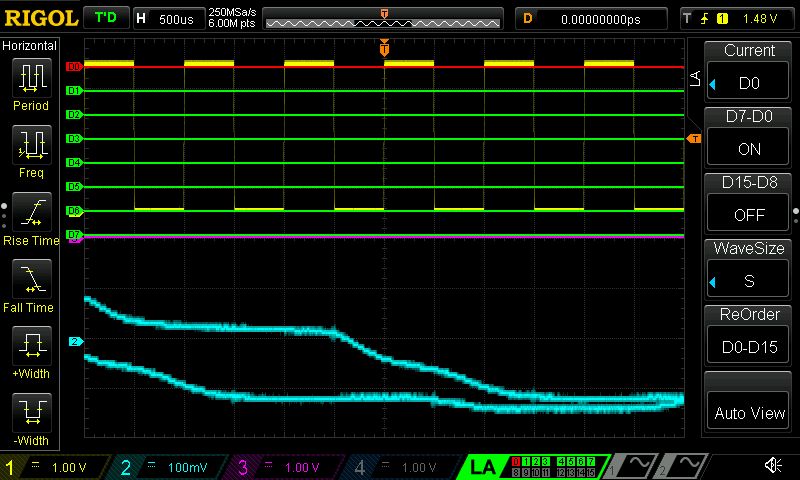The width and height of the screenshot is (800, 480).
Task: Click the D2 channel label marker
Action: (x=74, y=114)
